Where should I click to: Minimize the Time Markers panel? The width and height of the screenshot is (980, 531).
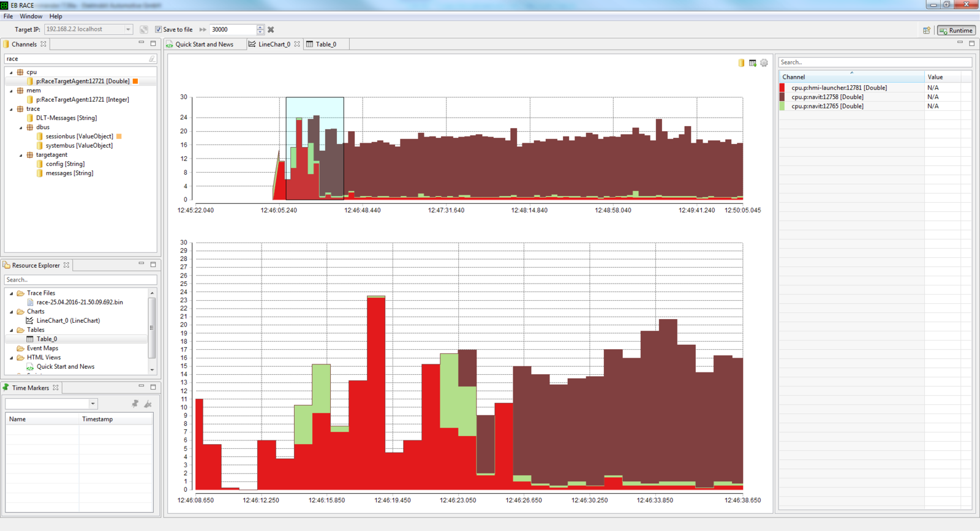click(x=141, y=386)
